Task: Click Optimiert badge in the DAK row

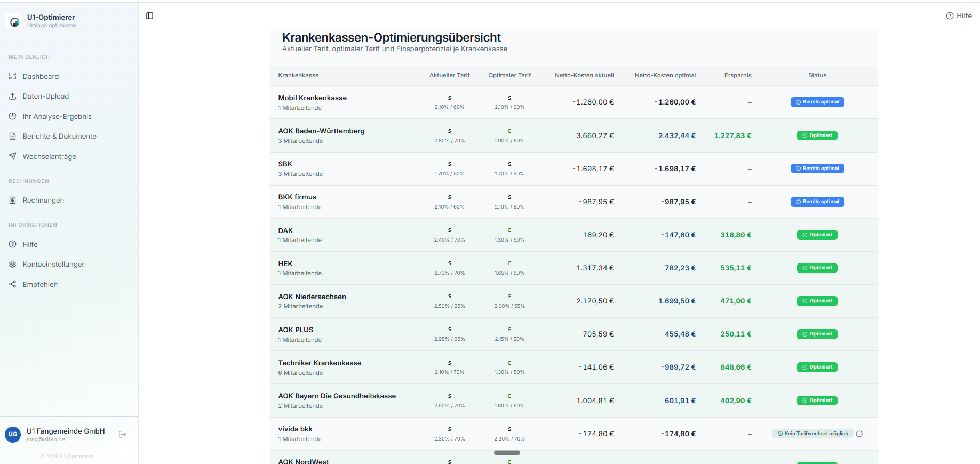Action: [817, 235]
